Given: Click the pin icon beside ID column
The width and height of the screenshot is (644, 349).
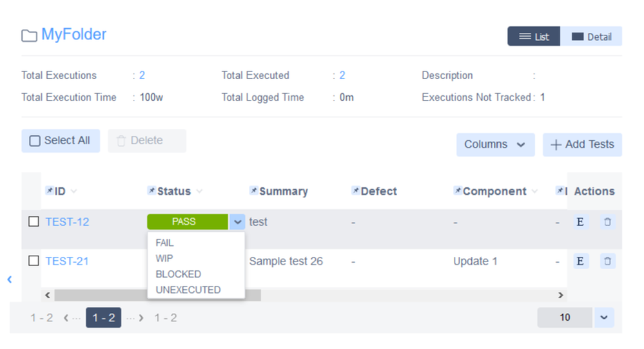Looking at the screenshot, I should [49, 191].
